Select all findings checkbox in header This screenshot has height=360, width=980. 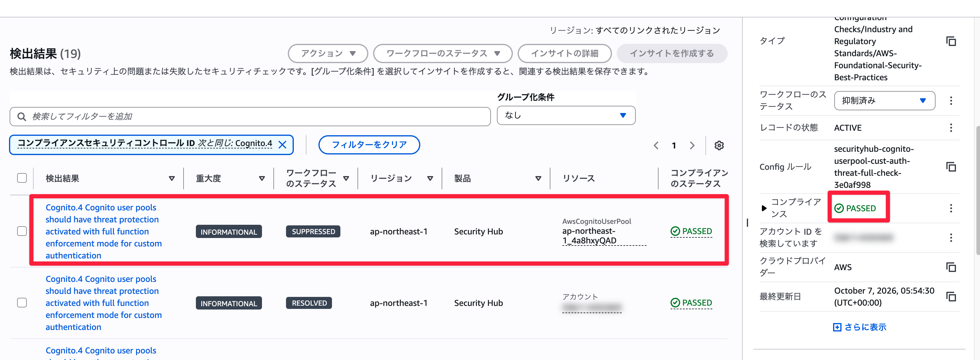tap(22, 178)
